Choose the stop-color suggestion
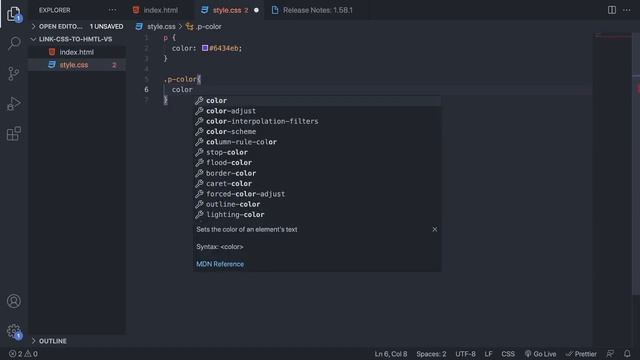This screenshot has width=640, height=360. (x=317, y=152)
